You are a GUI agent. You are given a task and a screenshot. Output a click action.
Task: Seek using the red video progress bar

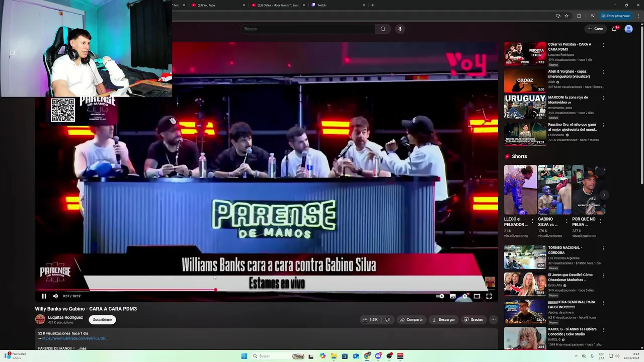[x=266, y=290]
